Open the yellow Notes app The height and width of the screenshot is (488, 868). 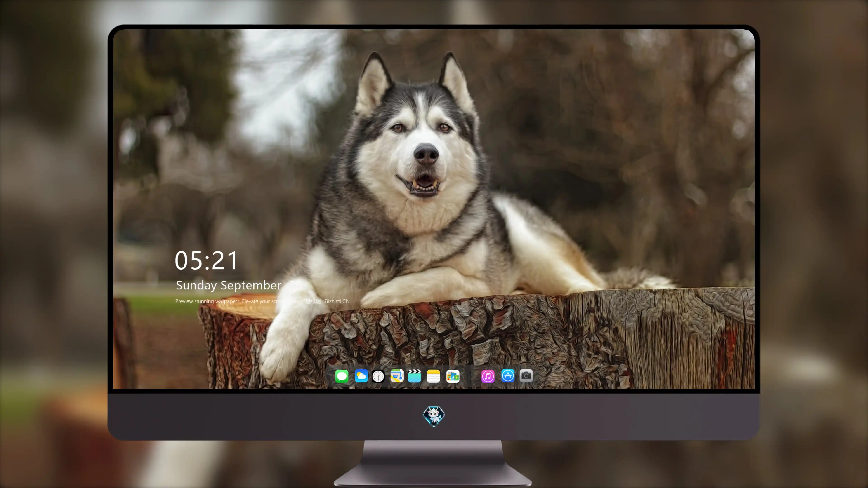(433, 376)
